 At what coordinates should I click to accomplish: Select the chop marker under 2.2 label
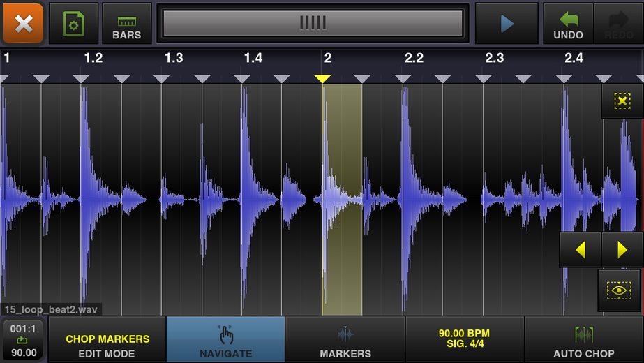tap(403, 78)
